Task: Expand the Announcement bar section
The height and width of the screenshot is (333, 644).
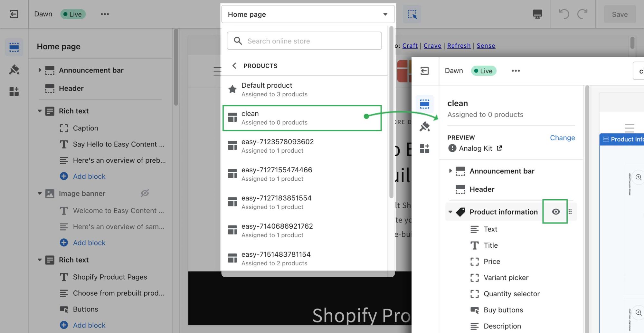Action: (x=40, y=70)
